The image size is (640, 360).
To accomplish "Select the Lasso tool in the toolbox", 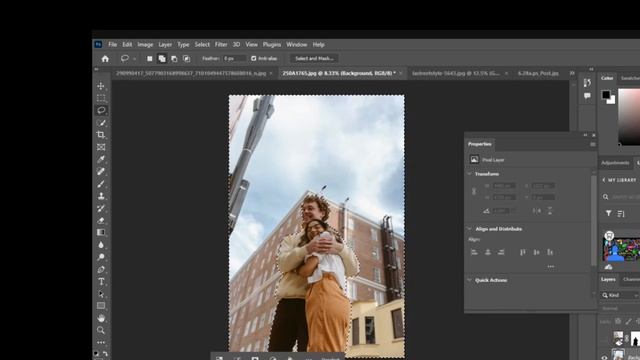I will (x=101, y=110).
